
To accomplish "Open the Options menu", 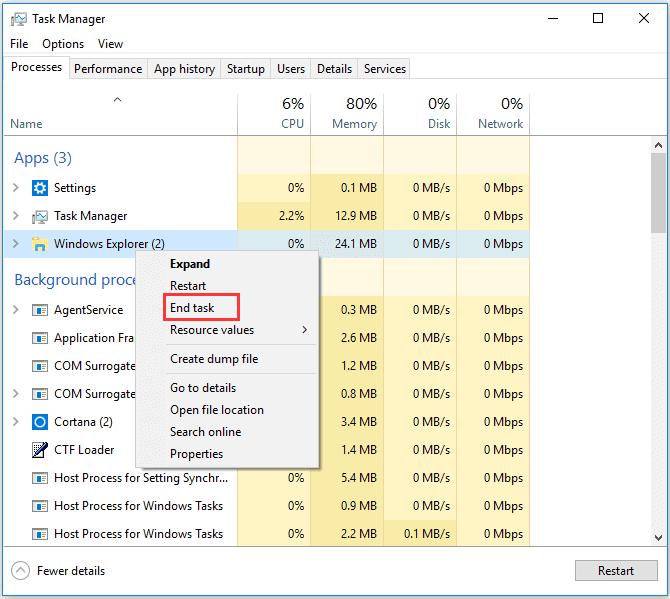I will pyautogui.click(x=63, y=44).
